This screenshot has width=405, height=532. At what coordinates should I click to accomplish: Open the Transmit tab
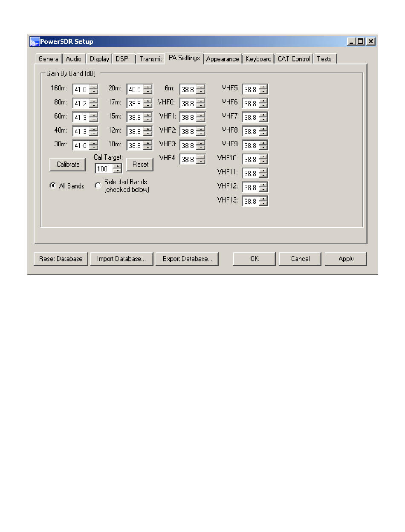(150, 59)
